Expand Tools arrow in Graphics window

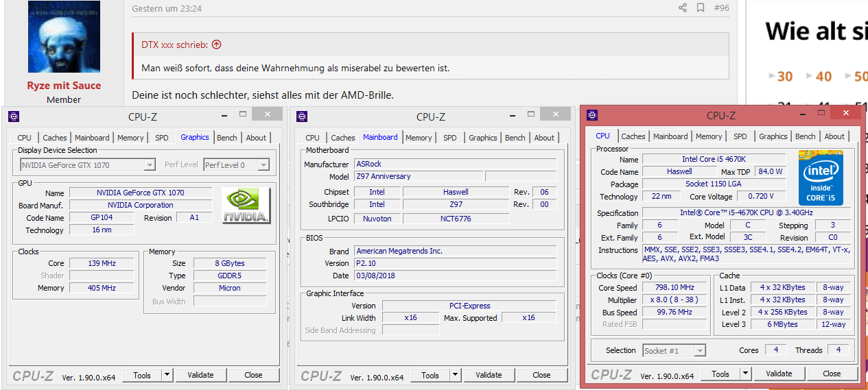coord(167,375)
